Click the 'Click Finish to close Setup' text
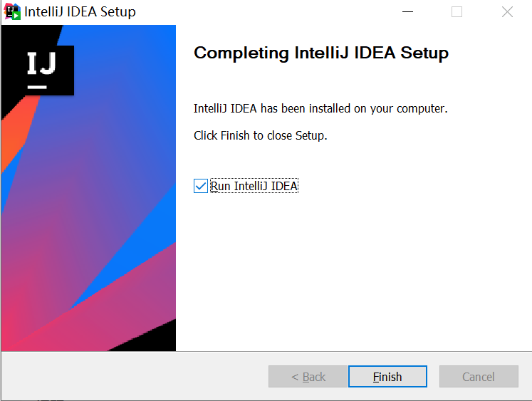This screenshot has height=401, width=532. [x=260, y=135]
